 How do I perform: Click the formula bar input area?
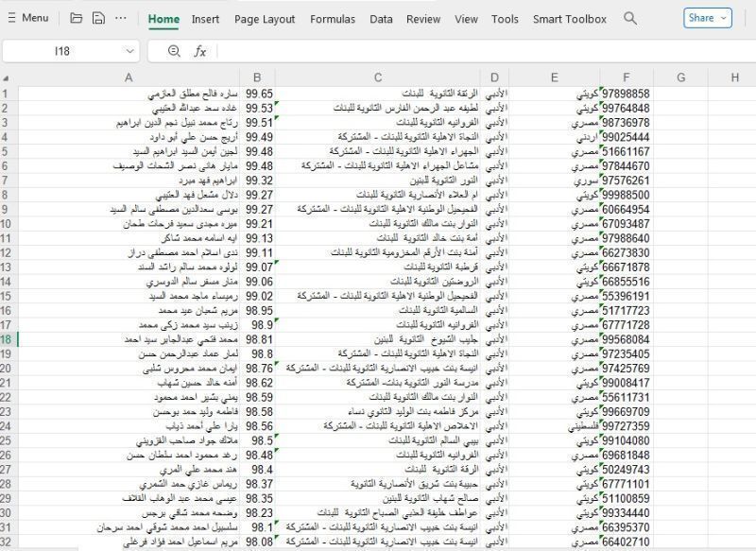click(x=486, y=51)
